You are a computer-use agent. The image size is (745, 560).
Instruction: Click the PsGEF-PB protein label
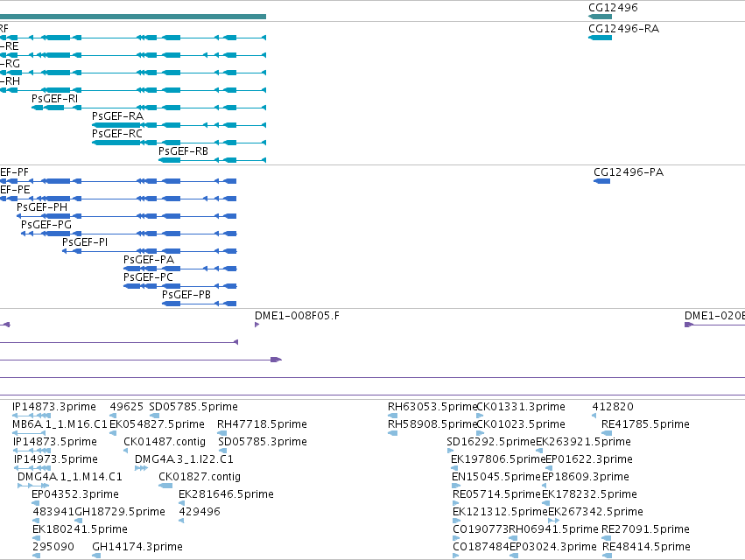pos(186,295)
